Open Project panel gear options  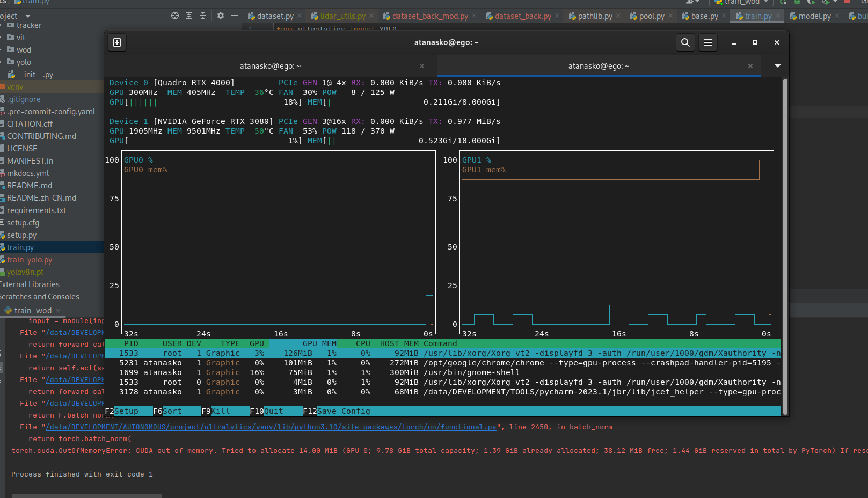(221, 16)
